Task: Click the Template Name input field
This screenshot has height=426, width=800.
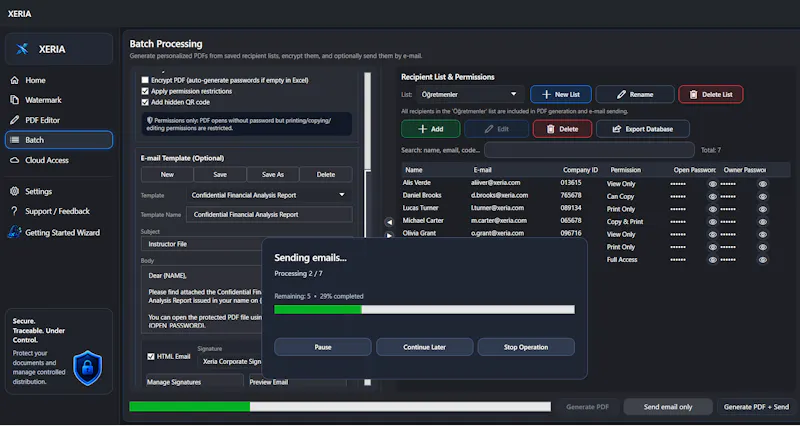Action: [x=269, y=215]
